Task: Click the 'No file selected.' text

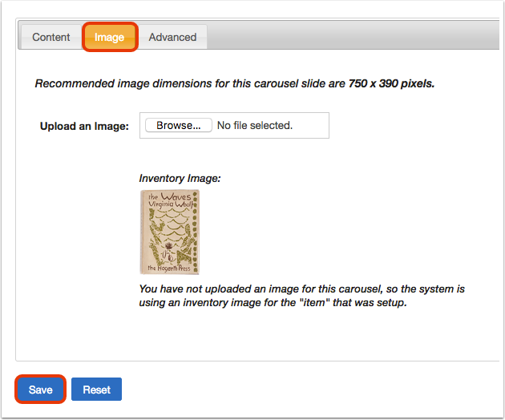Action: 255,125
